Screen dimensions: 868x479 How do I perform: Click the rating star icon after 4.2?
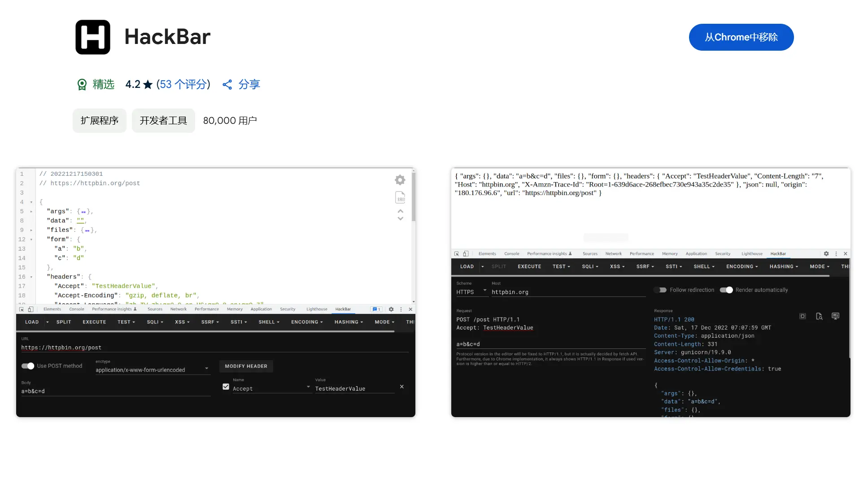(x=148, y=84)
